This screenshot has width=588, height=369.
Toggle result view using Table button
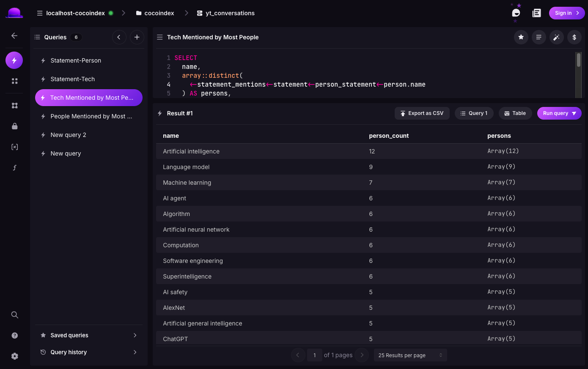point(515,113)
